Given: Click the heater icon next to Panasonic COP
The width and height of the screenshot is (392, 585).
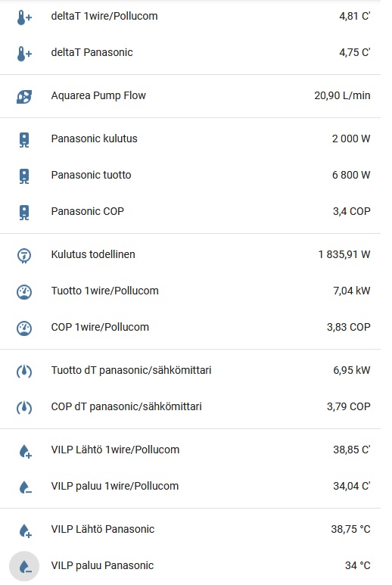Looking at the screenshot, I should click(x=24, y=213).
